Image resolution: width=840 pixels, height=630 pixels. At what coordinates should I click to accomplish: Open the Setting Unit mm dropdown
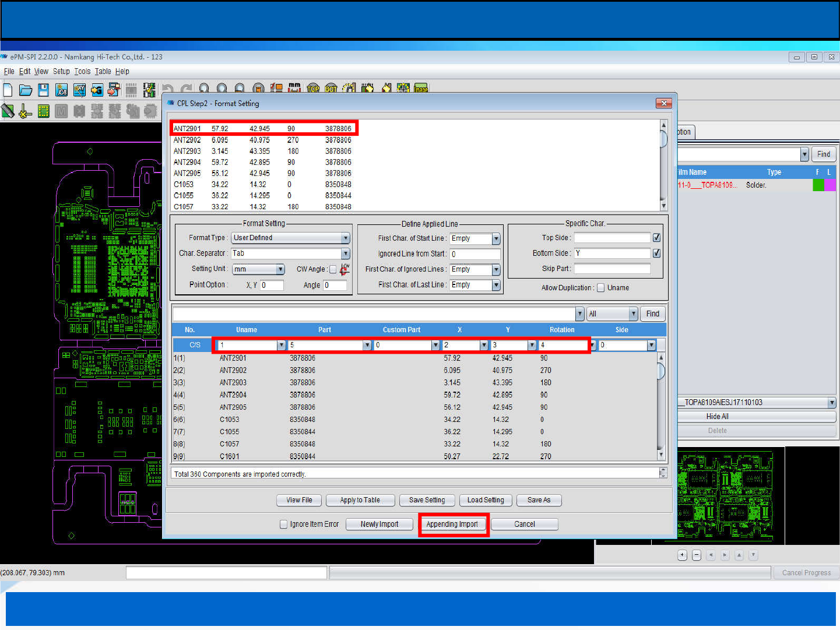[280, 269]
